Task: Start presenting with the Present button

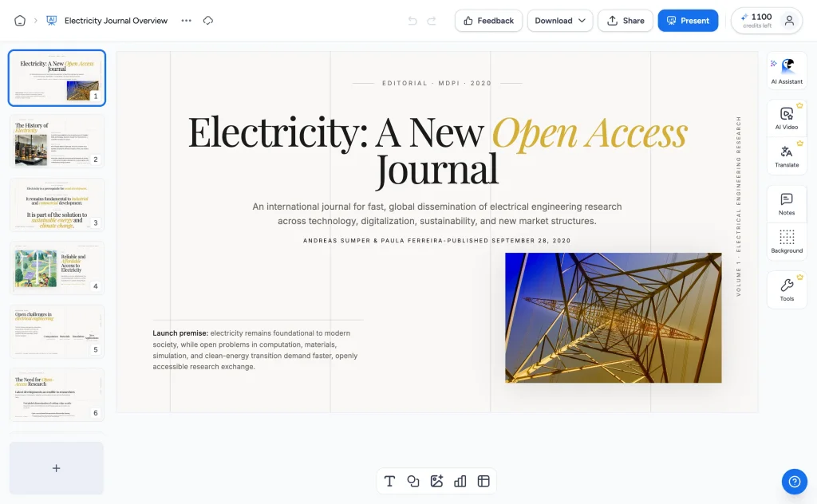Action: tap(688, 21)
